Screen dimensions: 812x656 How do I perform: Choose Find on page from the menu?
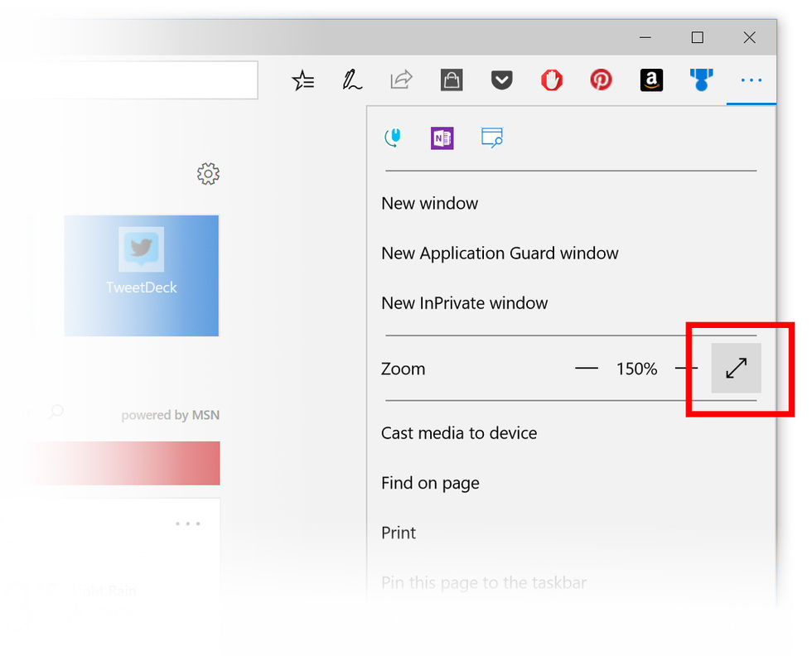point(430,483)
